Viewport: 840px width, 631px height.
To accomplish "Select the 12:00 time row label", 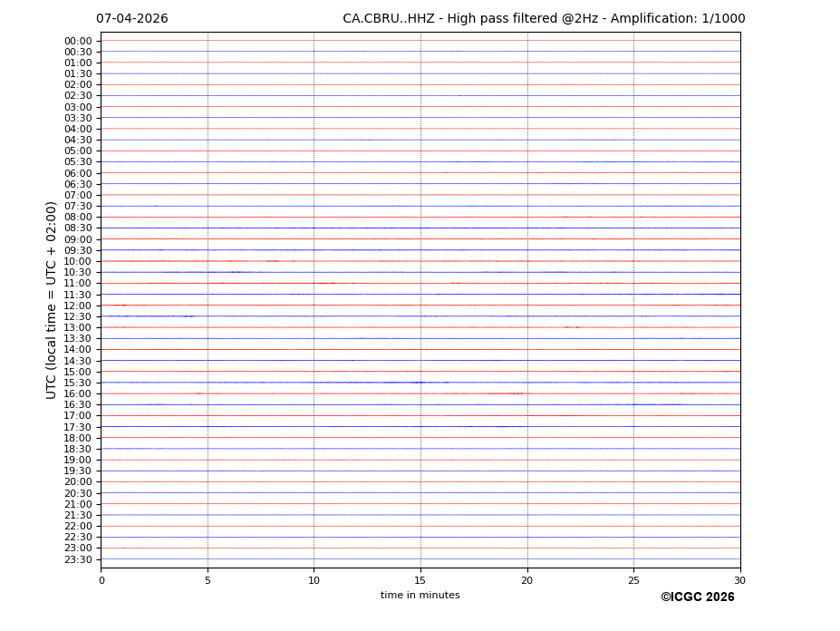I will [78, 306].
